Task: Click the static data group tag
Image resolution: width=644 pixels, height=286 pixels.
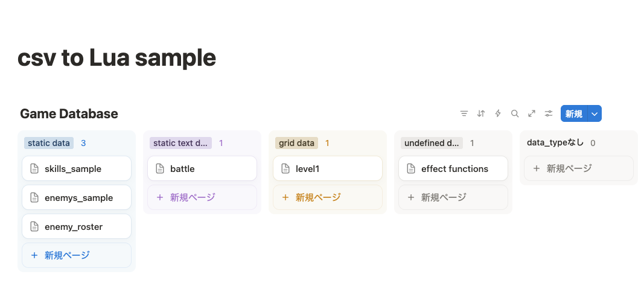Action: click(x=49, y=143)
